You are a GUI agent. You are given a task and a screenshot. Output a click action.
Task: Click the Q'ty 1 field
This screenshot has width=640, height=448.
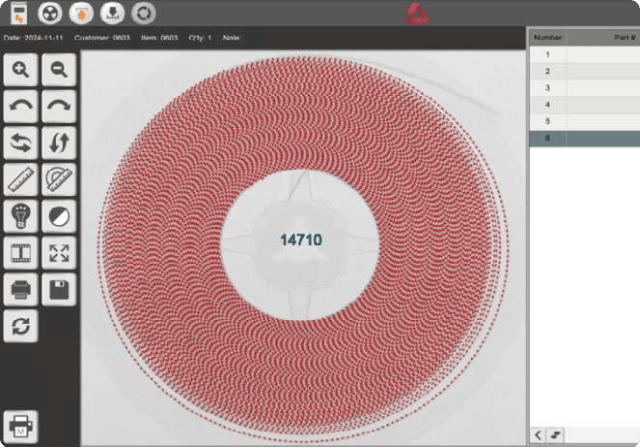coord(200,38)
